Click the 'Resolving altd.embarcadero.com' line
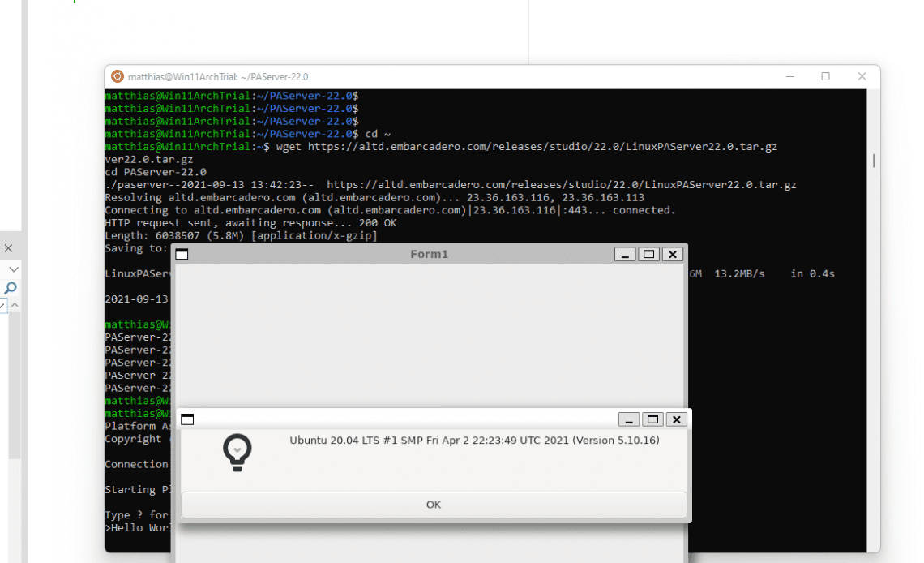 coord(374,197)
